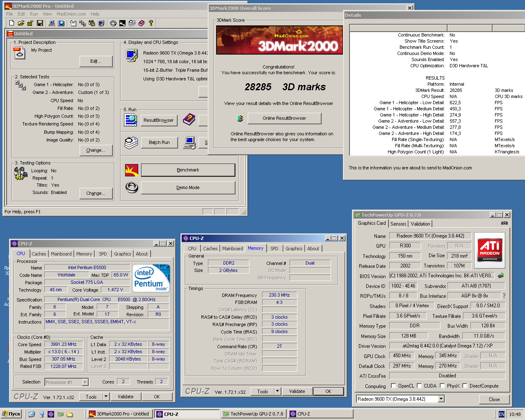Switch to the Validation tab in GPU-Z
525x420 pixels.
[x=420, y=224]
